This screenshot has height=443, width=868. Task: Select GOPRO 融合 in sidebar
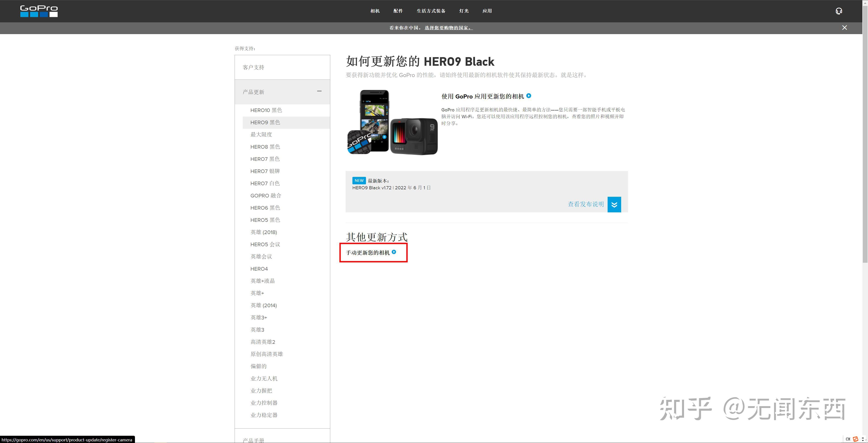point(266,196)
